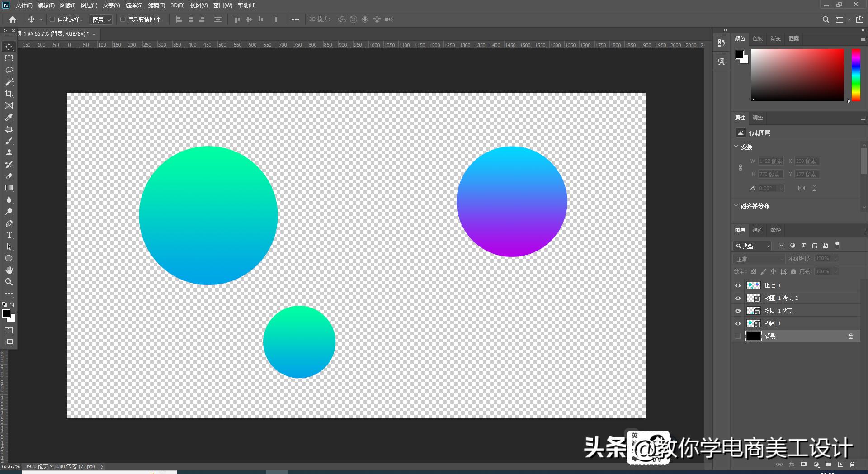Delete the selected layer

pyautogui.click(x=852, y=465)
